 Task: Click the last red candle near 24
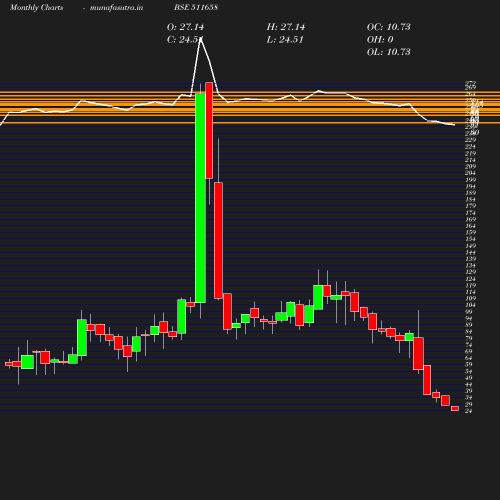coord(455,408)
